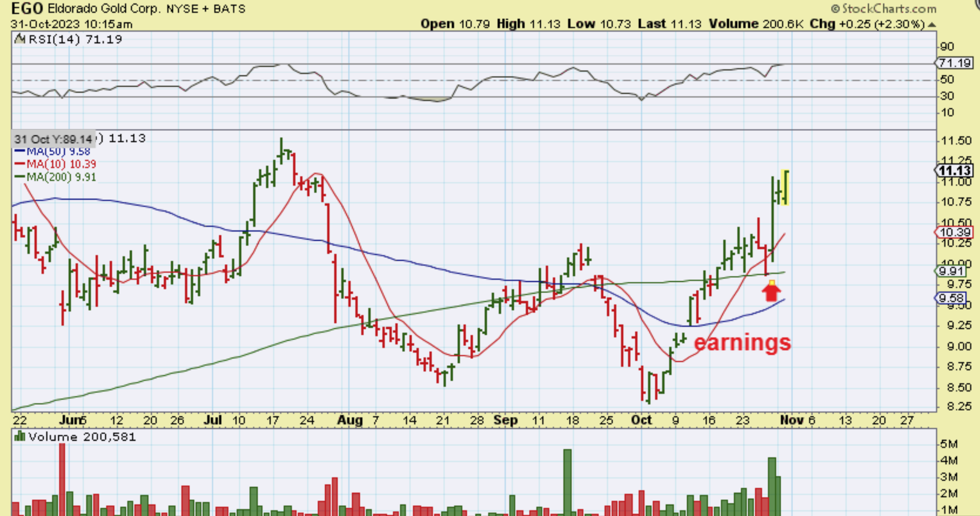Click the 1M volume axis label
Screen dimensions: 980x516
(949, 510)
